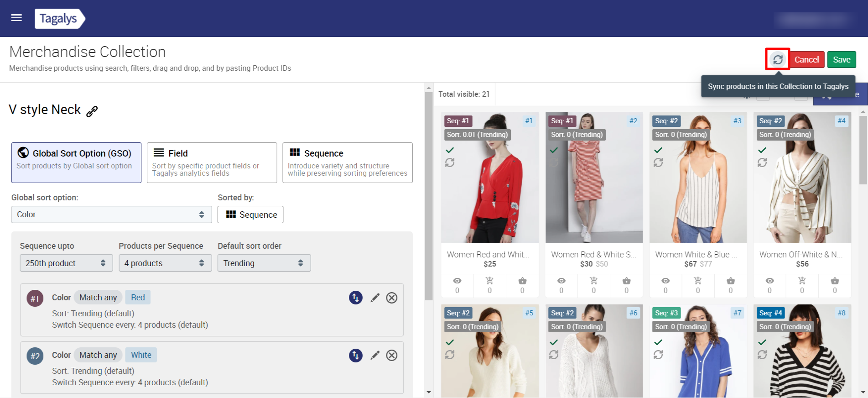Open the 4 products per Sequence dropdown

[165, 263]
